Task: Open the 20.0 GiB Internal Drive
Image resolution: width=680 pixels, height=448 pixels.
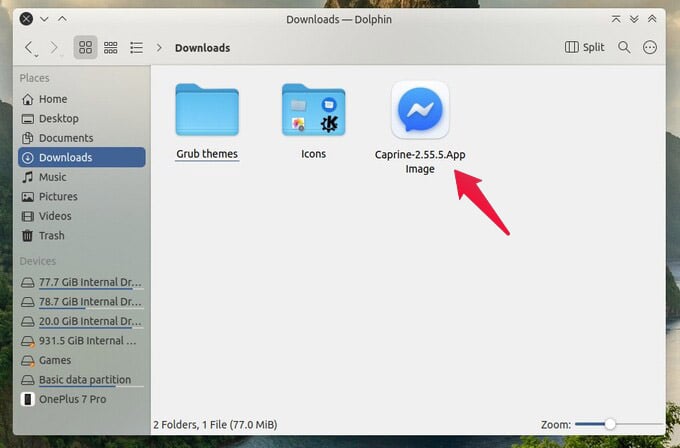Action: click(x=82, y=321)
